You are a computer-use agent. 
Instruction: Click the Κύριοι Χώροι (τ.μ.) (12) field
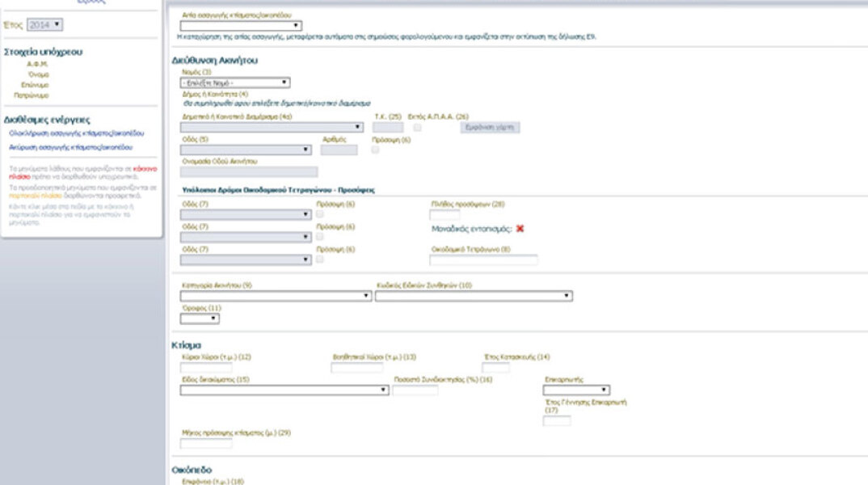[205, 368]
